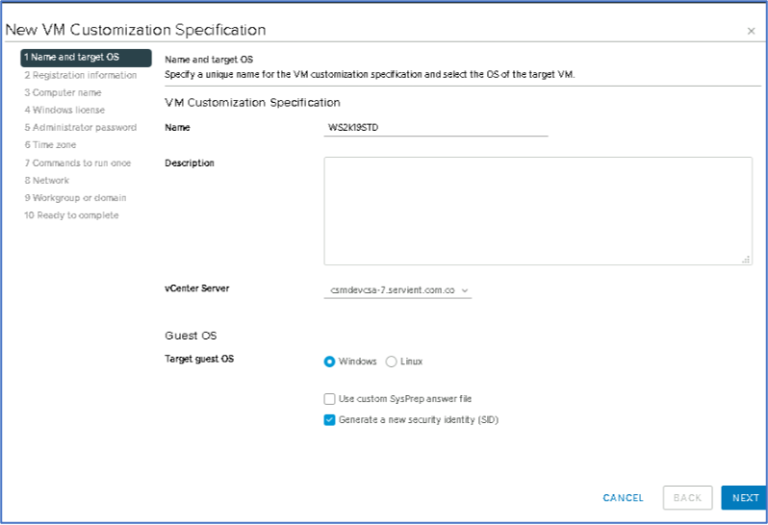Screen dimensions: 768x525
Task: Choose Linux as target guest OS
Action: (x=391, y=361)
